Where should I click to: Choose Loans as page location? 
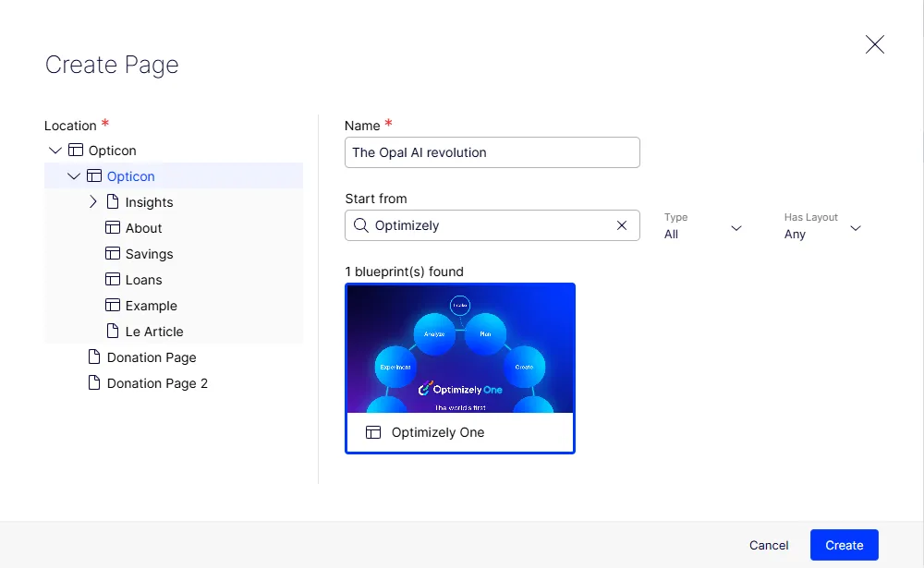[x=144, y=281]
